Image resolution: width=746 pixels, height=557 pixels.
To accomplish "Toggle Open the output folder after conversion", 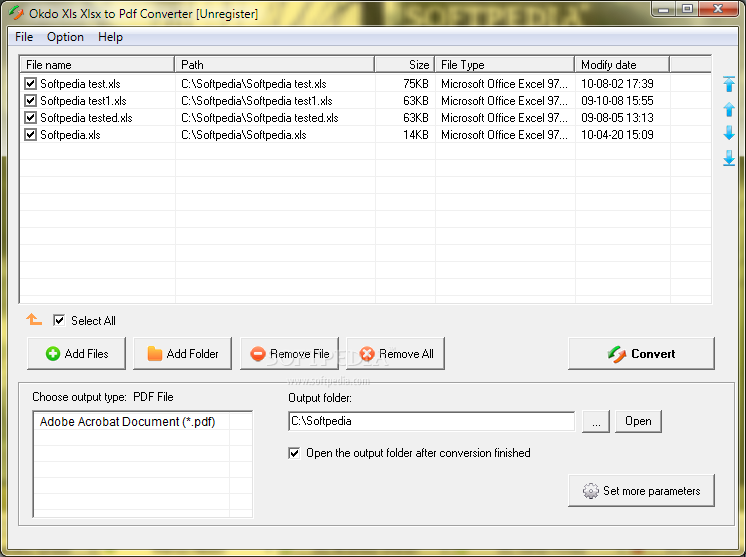I will pyautogui.click(x=294, y=453).
